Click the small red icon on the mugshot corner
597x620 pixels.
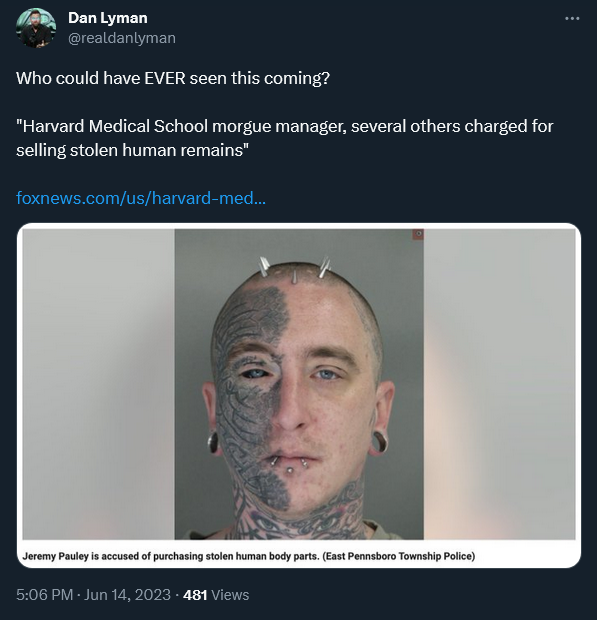418,234
